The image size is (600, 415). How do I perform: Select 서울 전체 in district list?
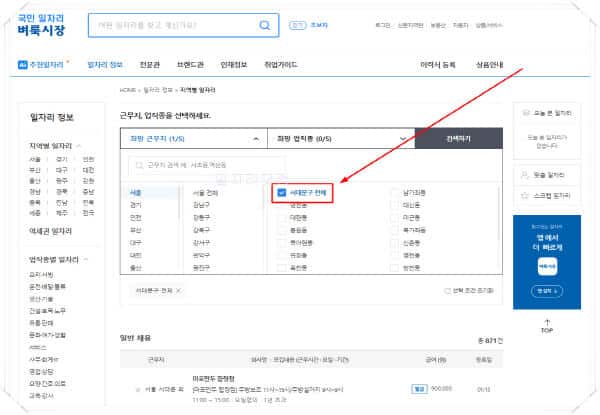point(205,193)
